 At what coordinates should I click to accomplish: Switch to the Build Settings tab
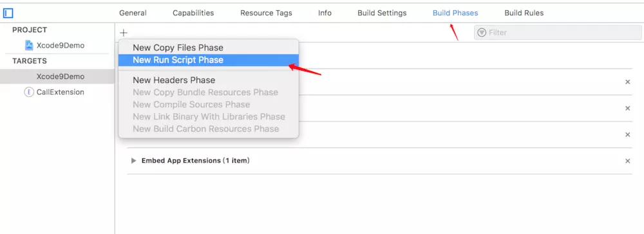point(382,13)
